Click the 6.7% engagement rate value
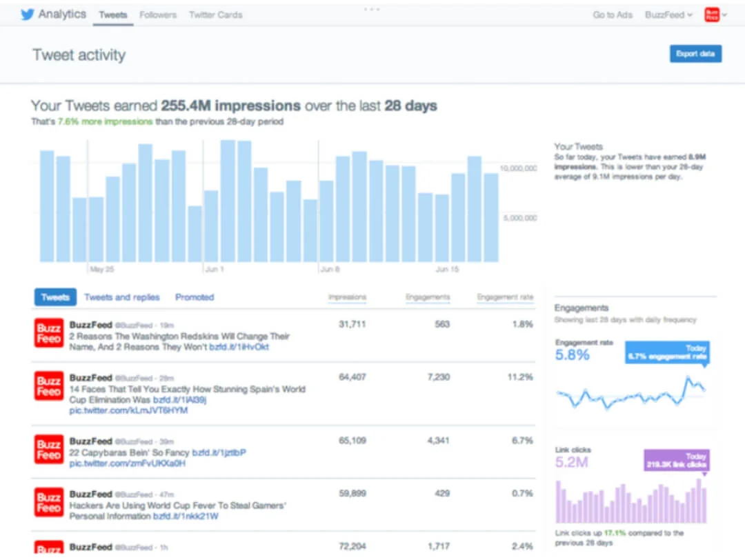The width and height of the screenshot is (745, 560). (x=523, y=440)
